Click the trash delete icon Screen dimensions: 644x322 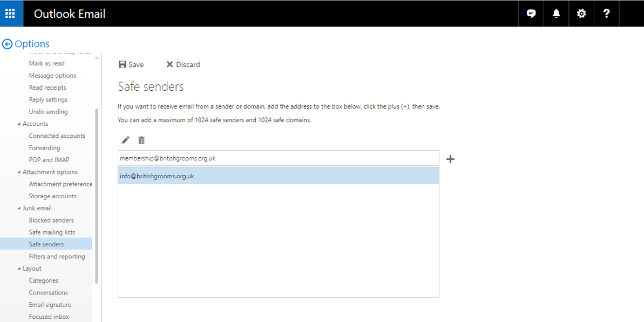[x=141, y=140]
